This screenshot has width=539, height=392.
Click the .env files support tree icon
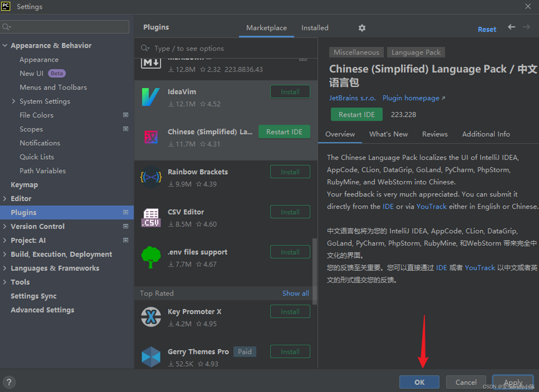151,257
